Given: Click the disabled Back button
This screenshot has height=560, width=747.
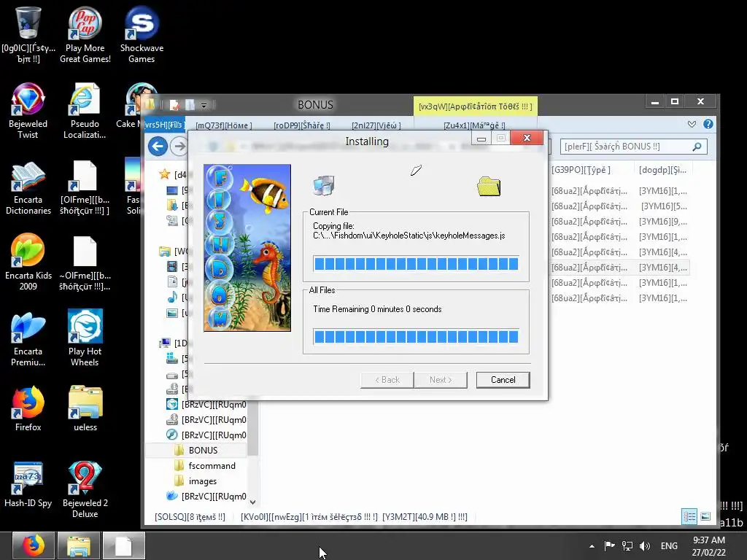Looking at the screenshot, I should [387, 379].
